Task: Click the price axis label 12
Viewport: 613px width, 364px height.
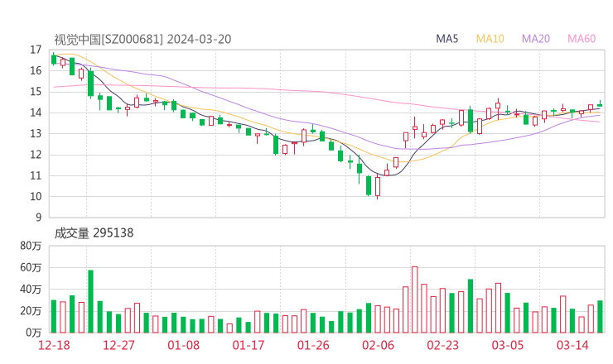Action: (x=36, y=155)
